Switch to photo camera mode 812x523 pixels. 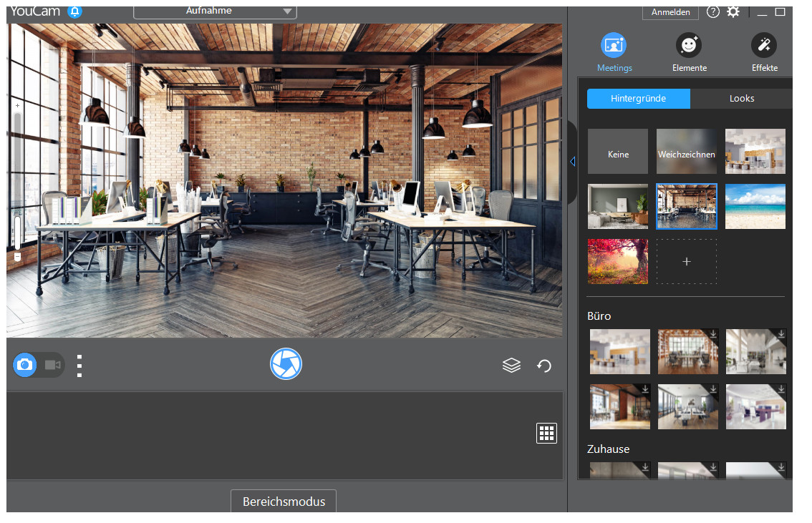coord(25,365)
